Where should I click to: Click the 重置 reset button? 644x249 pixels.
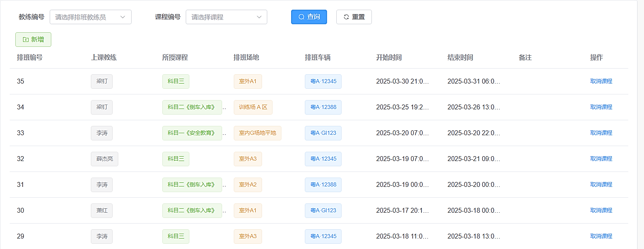(354, 17)
